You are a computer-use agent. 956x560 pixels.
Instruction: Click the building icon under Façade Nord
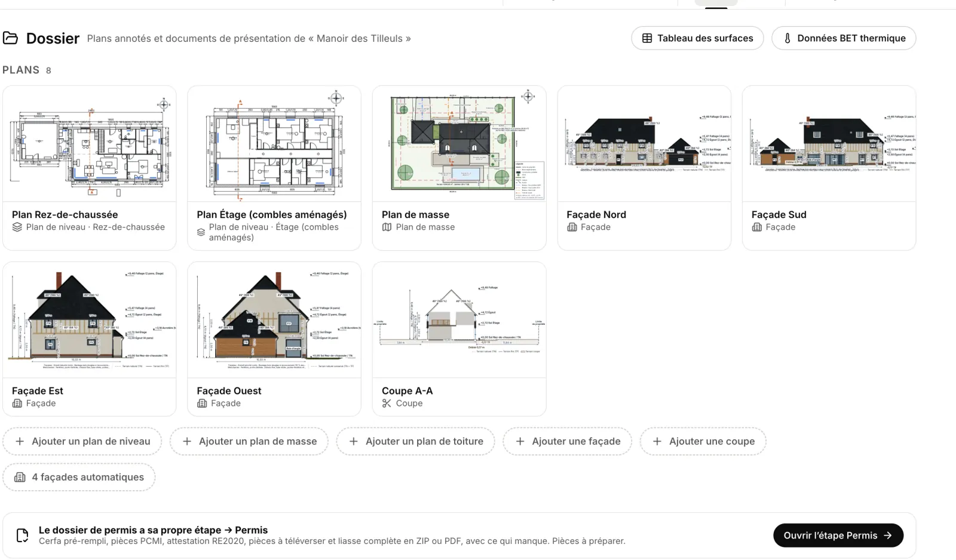(572, 227)
